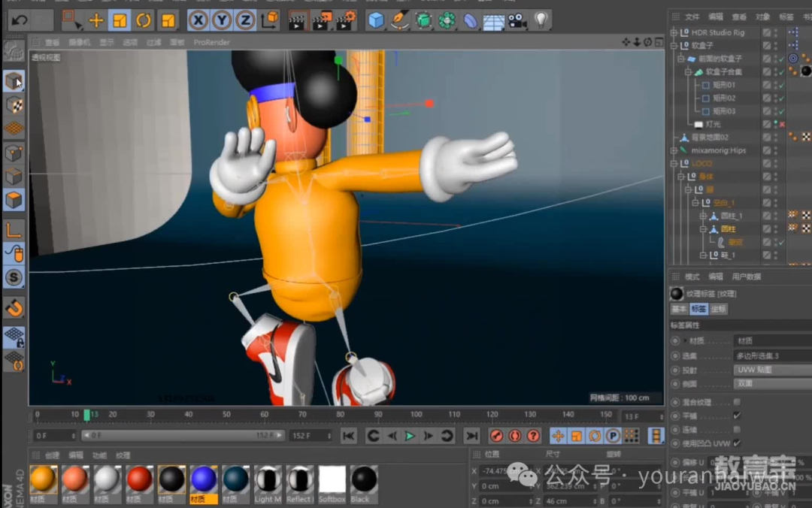This screenshot has width=812, height=508.
Task: Select the blue material swatch
Action: (204, 483)
